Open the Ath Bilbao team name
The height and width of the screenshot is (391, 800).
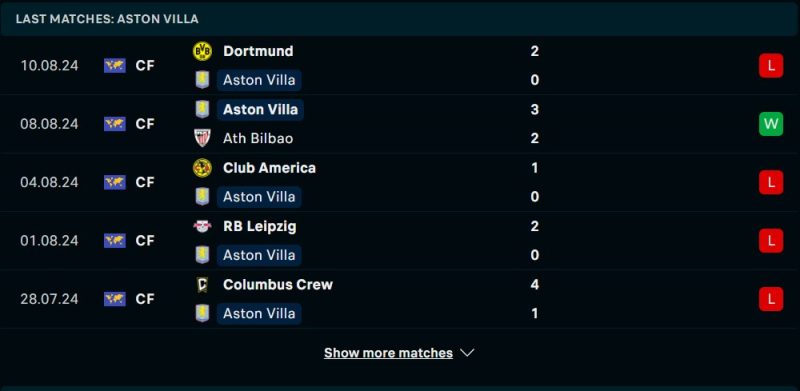coord(258,138)
